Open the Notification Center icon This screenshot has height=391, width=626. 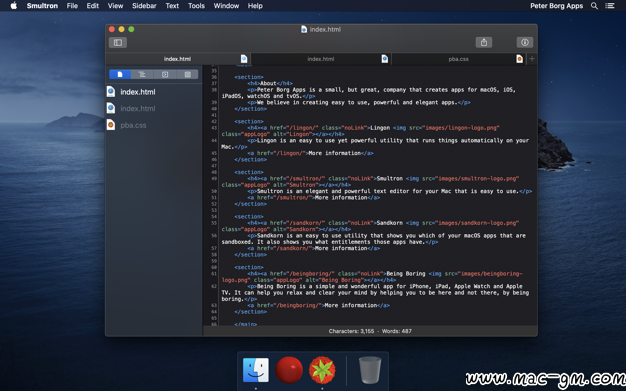610,6
